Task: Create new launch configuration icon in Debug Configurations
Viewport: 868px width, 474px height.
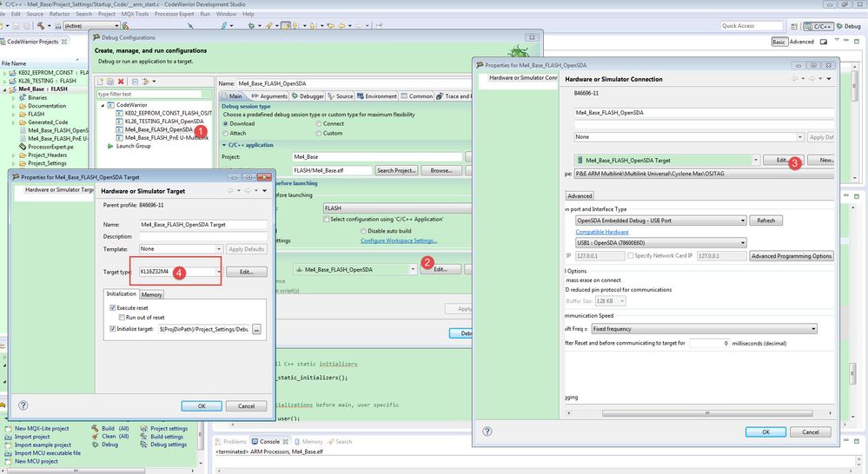Action: tap(101, 82)
